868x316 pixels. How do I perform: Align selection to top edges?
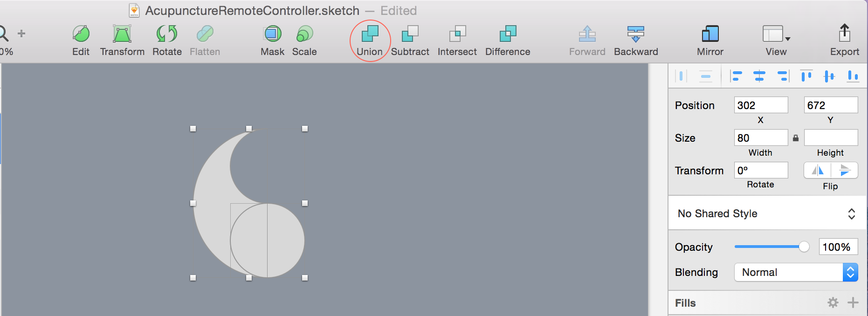click(x=806, y=76)
